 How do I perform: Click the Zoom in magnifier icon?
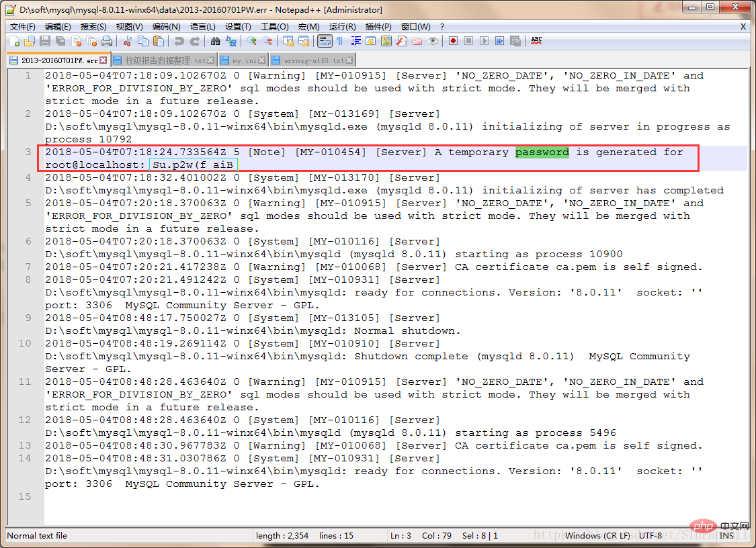pos(251,42)
